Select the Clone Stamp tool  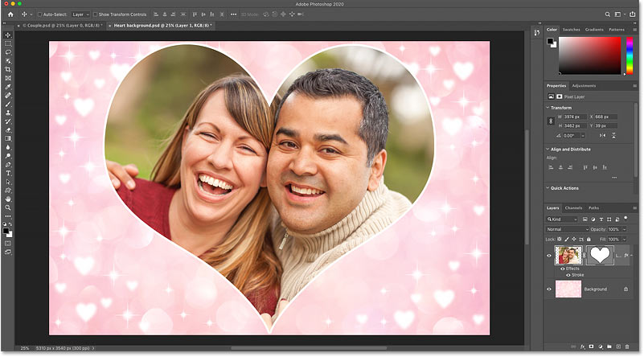[x=8, y=113]
